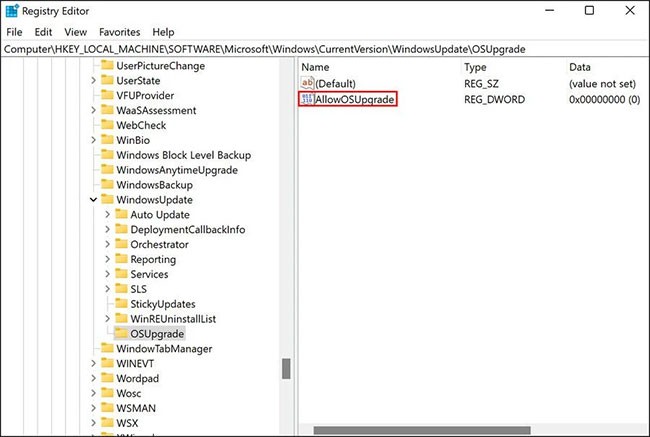
Task: Expand the Services key
Action: (108, 274)
